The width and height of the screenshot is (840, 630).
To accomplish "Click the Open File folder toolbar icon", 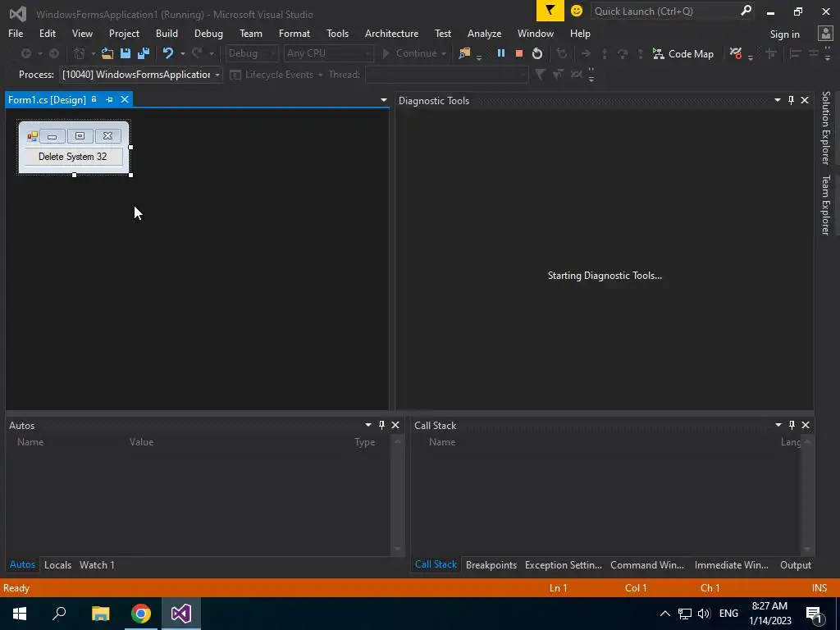I will [107, 53].
